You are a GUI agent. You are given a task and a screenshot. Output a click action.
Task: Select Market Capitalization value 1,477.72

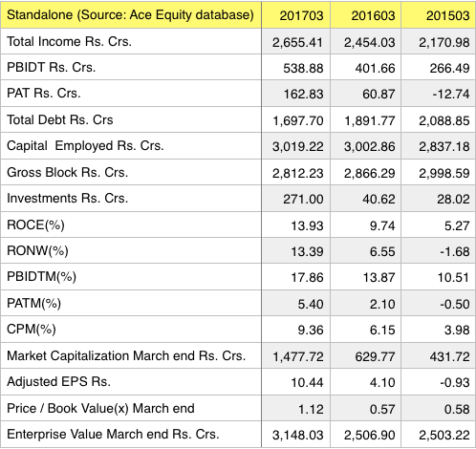tap(298, 356)
